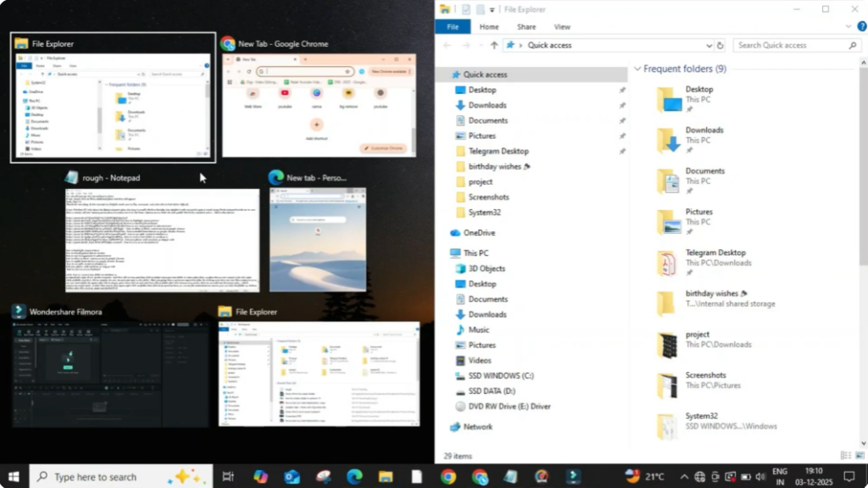Screen dimensions: 868x488
Task: Expand the ribbon with the chevron
Action: tap(850, 27)
